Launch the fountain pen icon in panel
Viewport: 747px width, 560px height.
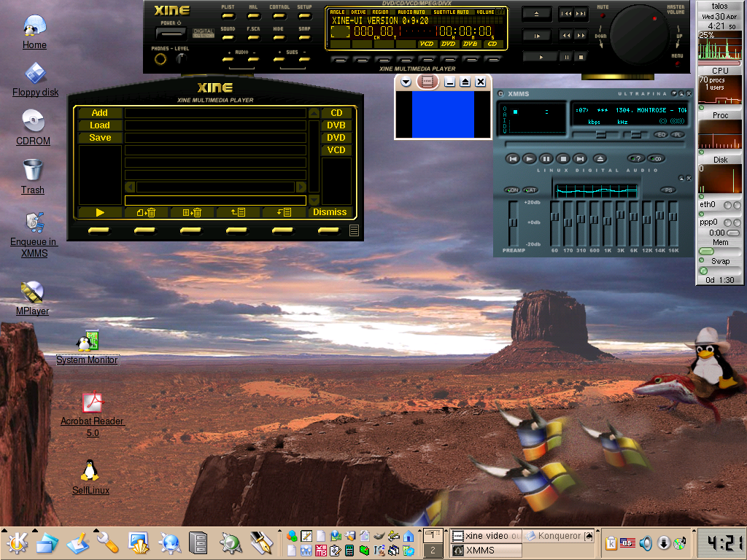pyautogui.click(x=262, y=543)
